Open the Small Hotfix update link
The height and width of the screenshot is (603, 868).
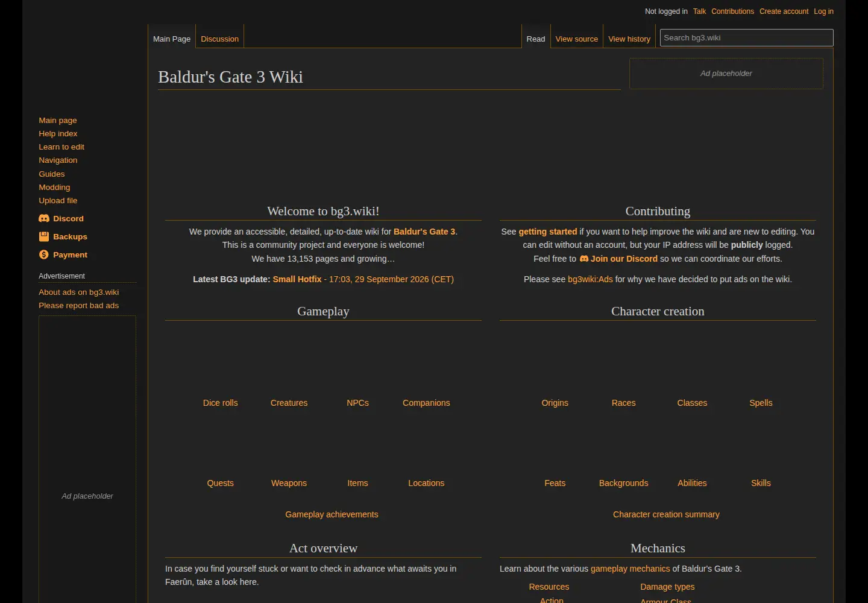point(297,279)
